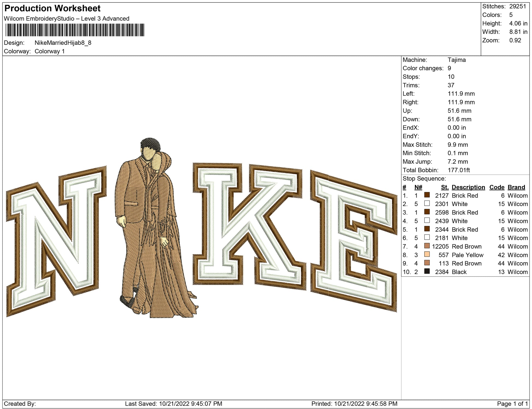The width and height of the screenshot is (532, 409).
Task: Click the Brick Red swatch in row 5
Action: 427,229
